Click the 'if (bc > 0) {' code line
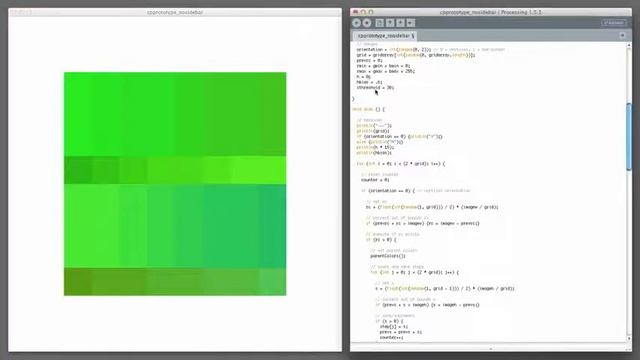 [x=381, y=240]
